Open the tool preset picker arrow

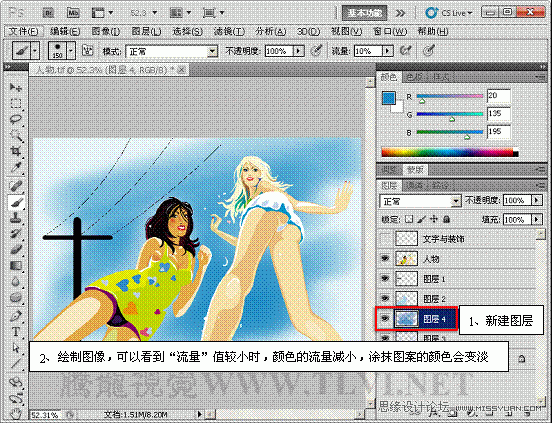[35, 51]
